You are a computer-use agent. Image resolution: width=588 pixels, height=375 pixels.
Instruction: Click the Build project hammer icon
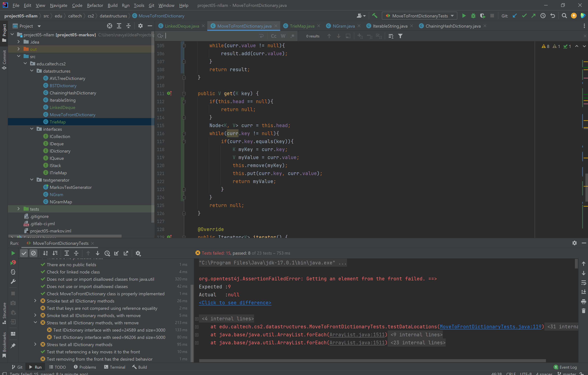tap(375, 16)
